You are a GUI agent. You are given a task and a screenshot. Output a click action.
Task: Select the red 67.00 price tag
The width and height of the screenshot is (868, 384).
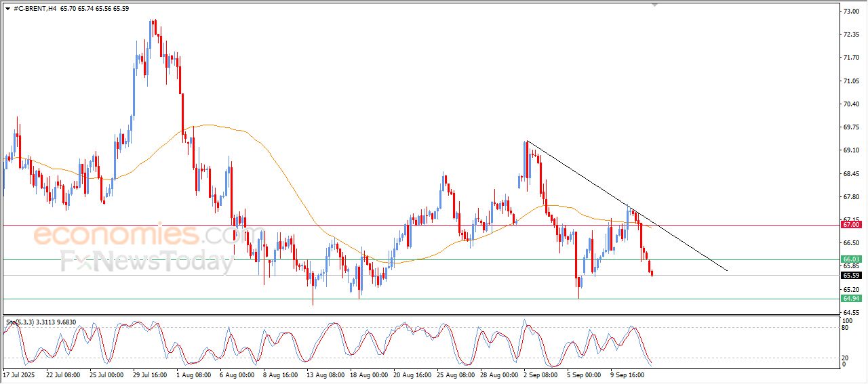(850, 224)
